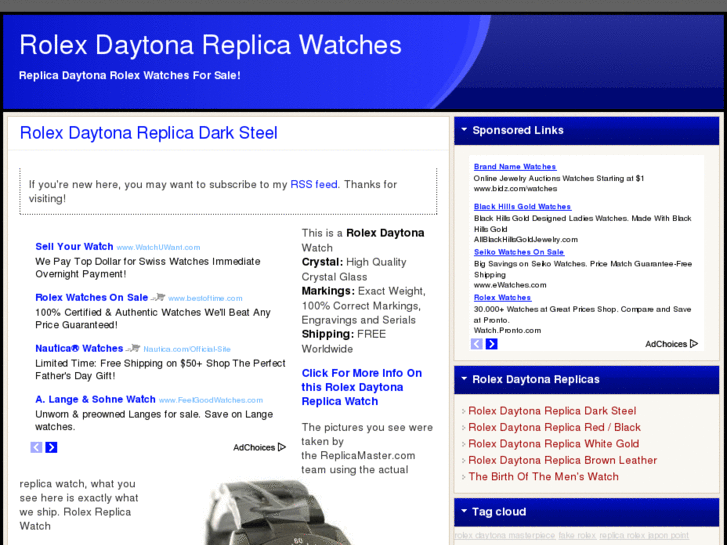Viewport: 727px width, 545px height.
Task: Select Rolex Daytona Replica Red / Black
Action: (x=555, y=427)
